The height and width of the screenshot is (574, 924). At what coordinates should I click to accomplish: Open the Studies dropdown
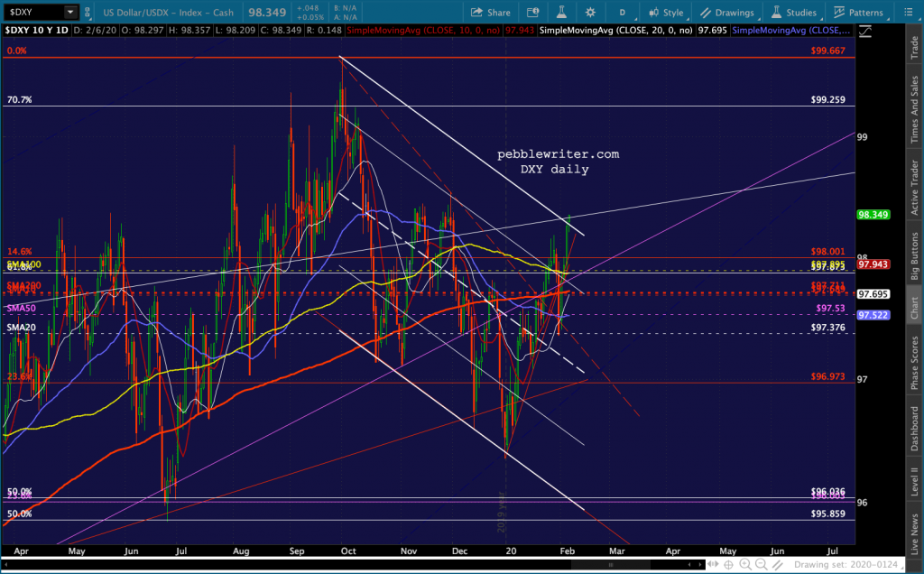[794, 13]
